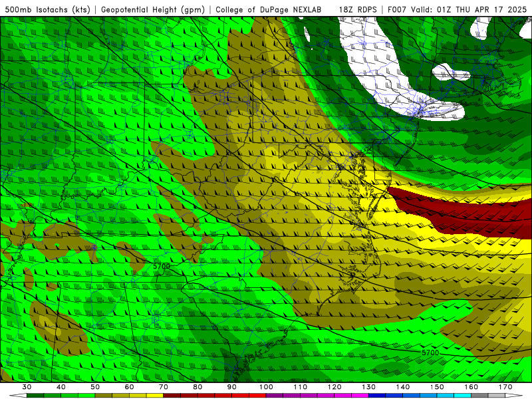Click the bright yellow swatch on the color bar

(155, 396)
